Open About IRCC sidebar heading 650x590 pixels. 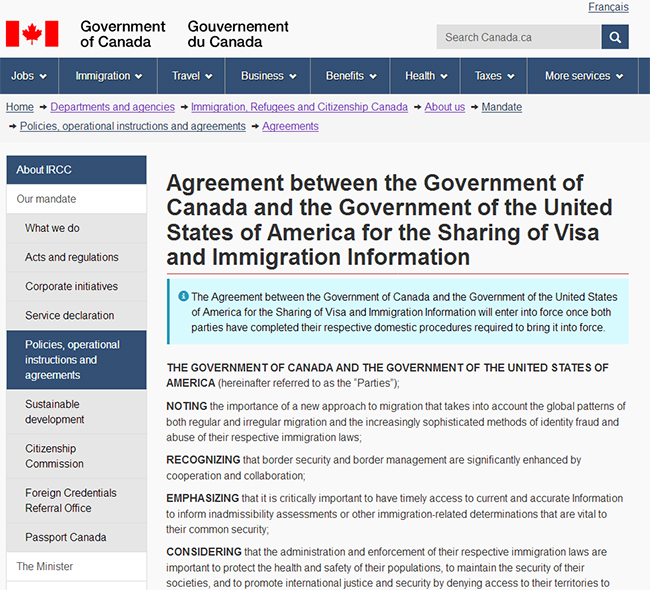click(76, 170)
